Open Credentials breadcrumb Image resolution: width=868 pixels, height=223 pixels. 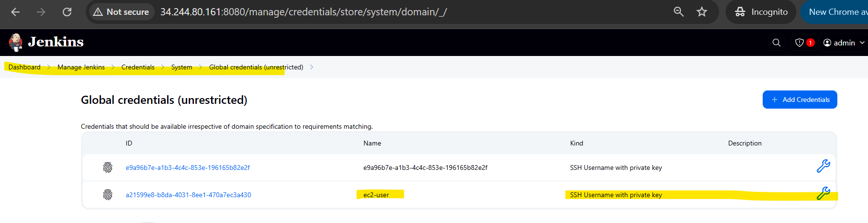coord(138,67)
